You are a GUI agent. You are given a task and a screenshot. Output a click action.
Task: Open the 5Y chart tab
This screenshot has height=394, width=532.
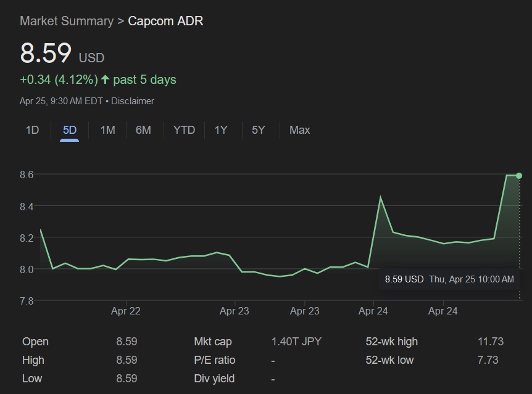[258, 130]
